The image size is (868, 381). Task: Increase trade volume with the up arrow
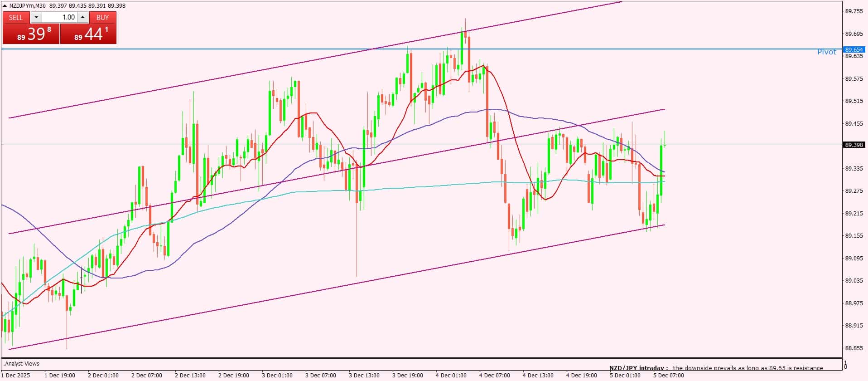82,17
